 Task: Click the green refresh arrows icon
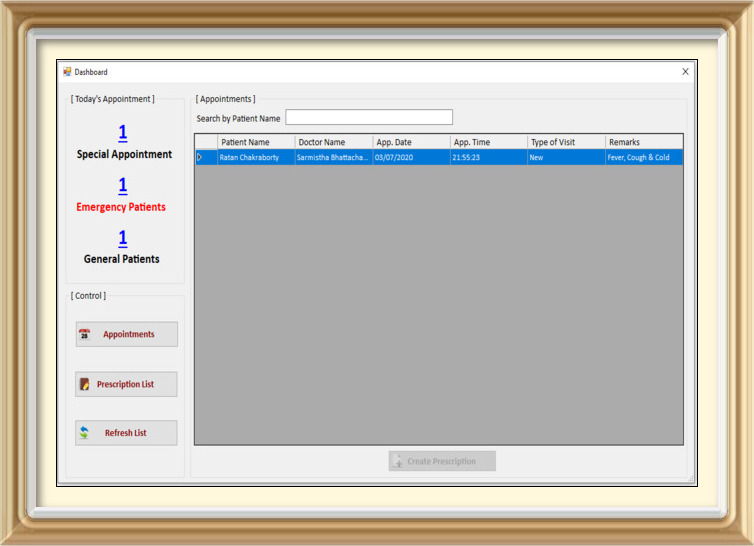tap(85, 433)
